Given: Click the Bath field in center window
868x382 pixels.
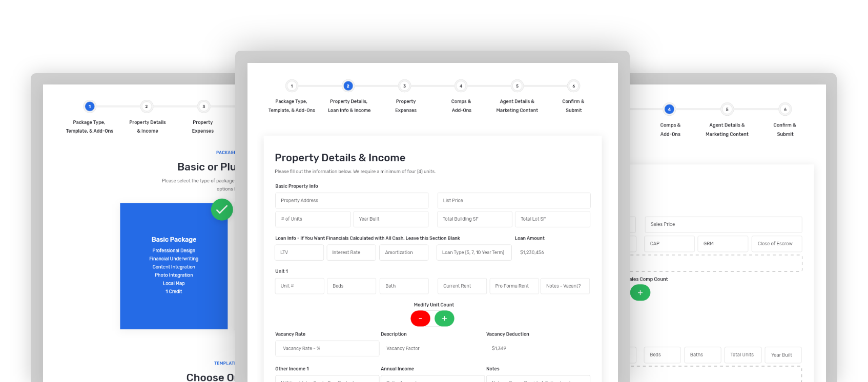Looking at the screenshot, I should [404, 286].
